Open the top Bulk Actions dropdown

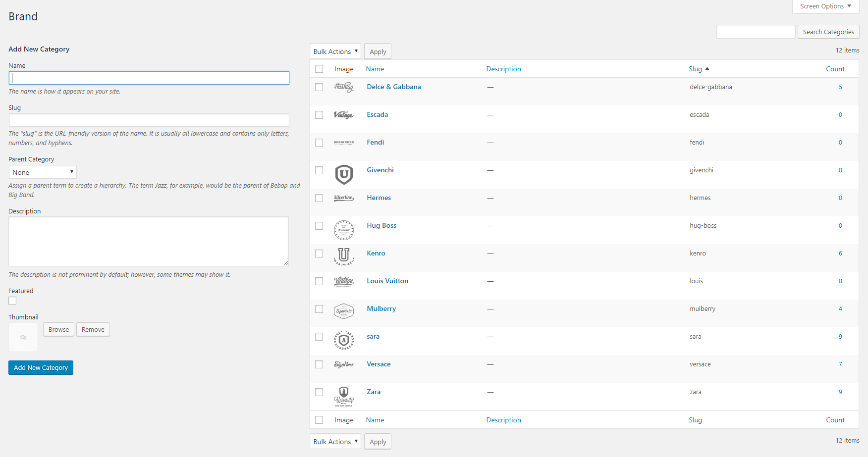[335, 51]
